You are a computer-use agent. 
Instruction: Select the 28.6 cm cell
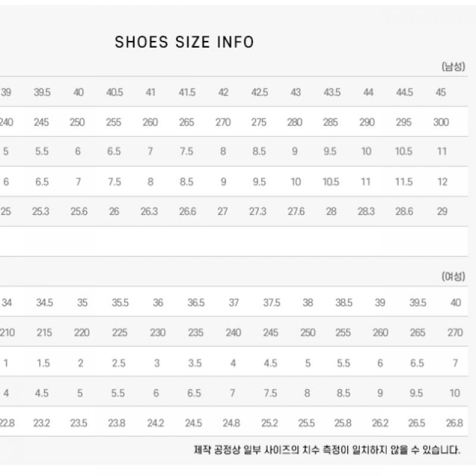tap(404, 212)
